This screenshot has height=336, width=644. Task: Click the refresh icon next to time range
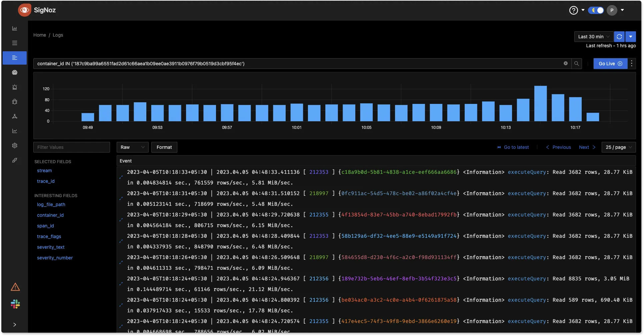(619, 37)
